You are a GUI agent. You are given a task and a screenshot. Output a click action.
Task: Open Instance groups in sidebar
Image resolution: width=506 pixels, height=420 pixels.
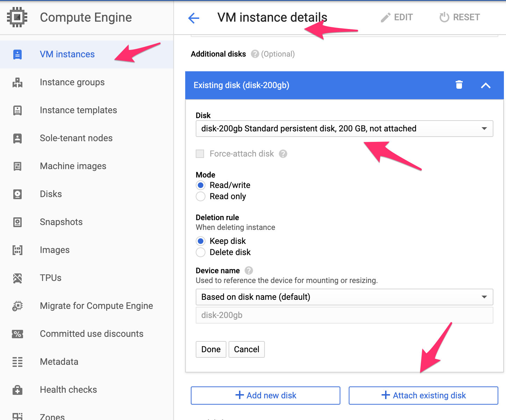click(x=72, y=82)
